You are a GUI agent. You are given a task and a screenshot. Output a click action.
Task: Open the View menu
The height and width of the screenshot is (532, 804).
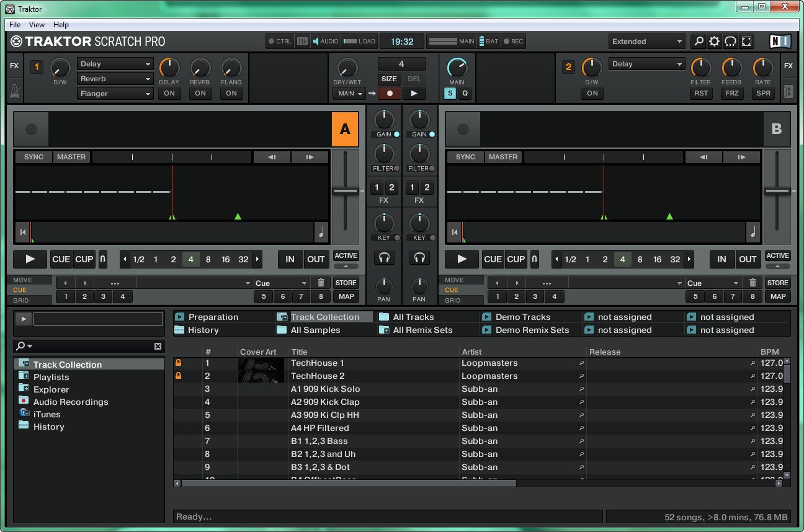[37, 25]
